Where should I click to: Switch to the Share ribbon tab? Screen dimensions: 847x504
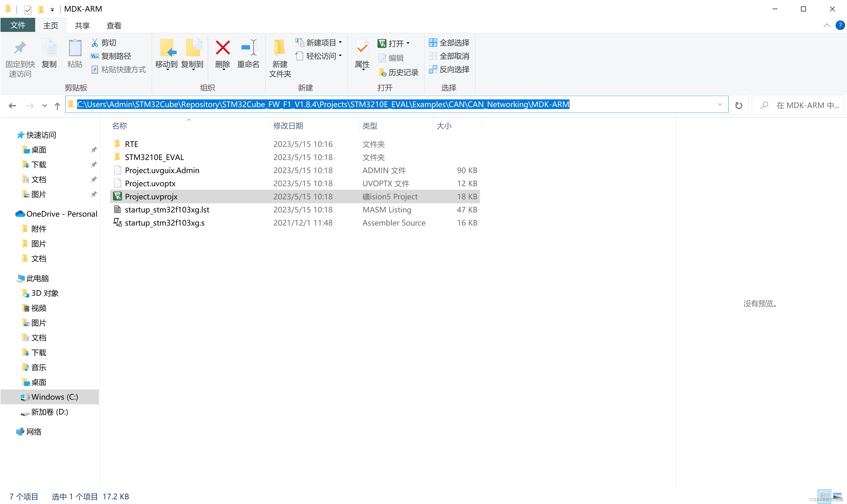point(82,25)
